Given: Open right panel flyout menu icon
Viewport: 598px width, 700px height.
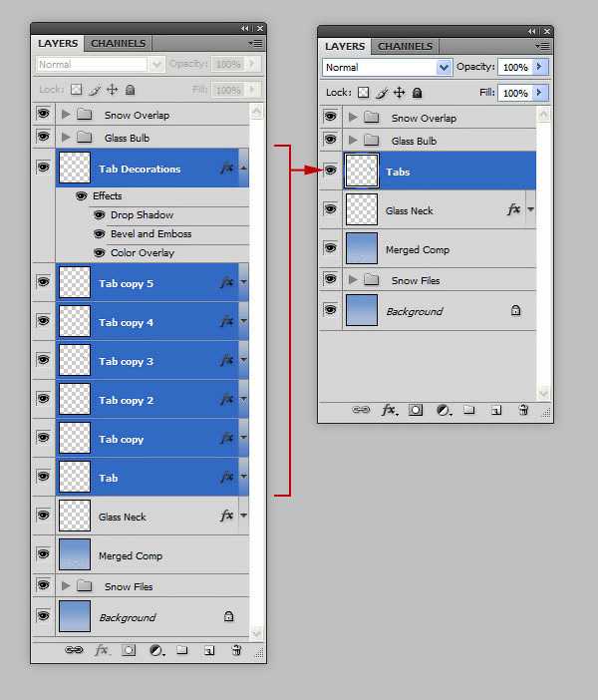Looking at the screenshot, I should pyautogui.click(x=542, y=46).
